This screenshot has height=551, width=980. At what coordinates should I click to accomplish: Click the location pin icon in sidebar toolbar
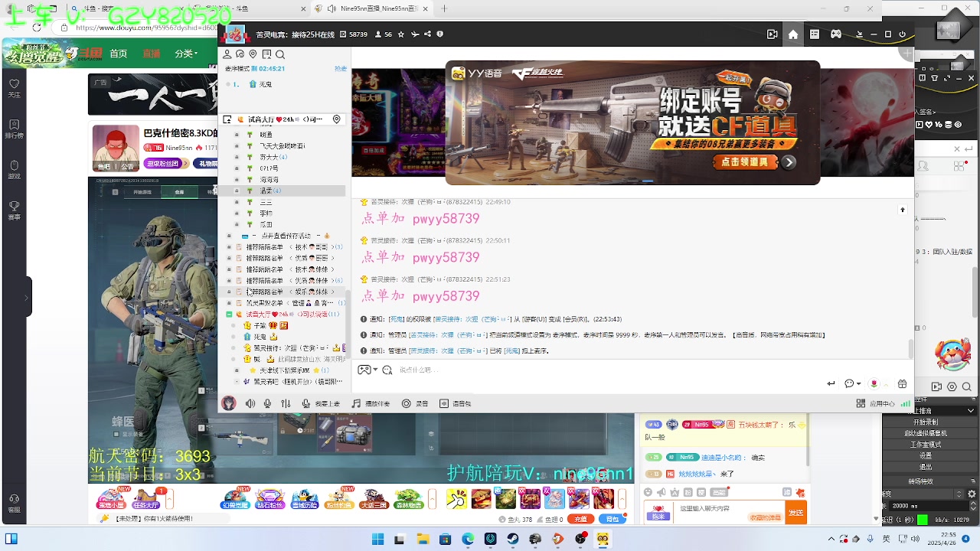pos(253,54)
